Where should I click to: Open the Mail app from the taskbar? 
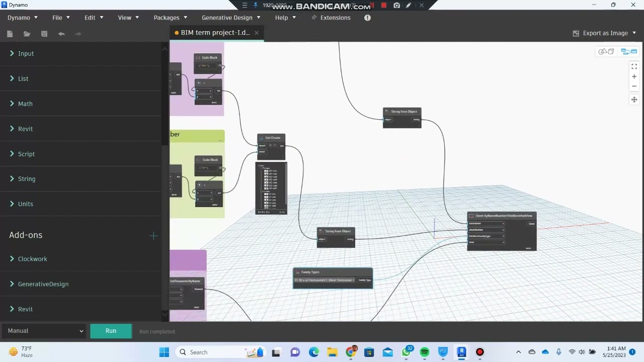click(x=387, y=352)
